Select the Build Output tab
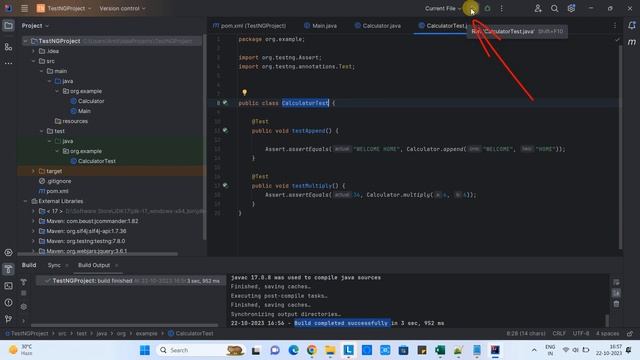The image size is (640, 360). (94, 265)
